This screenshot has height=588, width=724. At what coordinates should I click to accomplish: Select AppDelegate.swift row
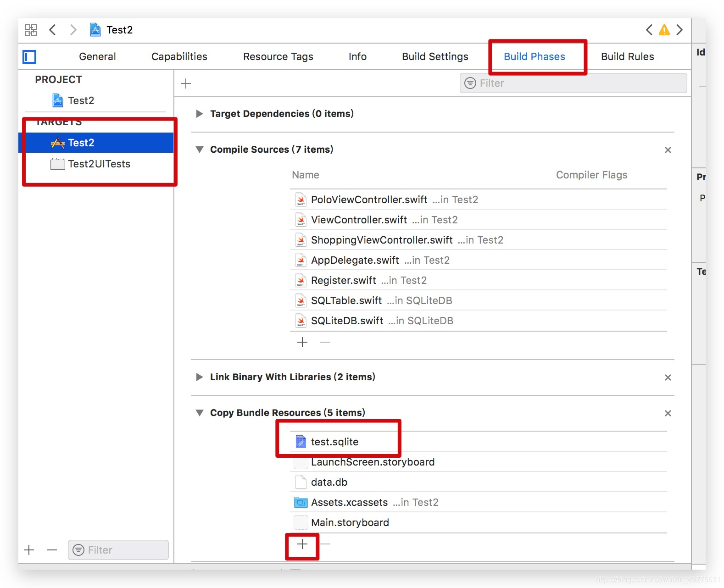click(479, 260)
